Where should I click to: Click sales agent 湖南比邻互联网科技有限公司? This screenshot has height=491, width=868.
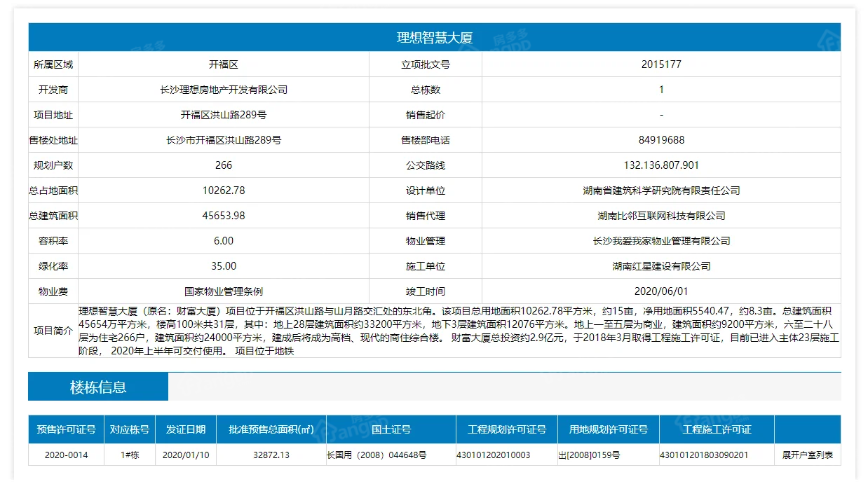661,216
